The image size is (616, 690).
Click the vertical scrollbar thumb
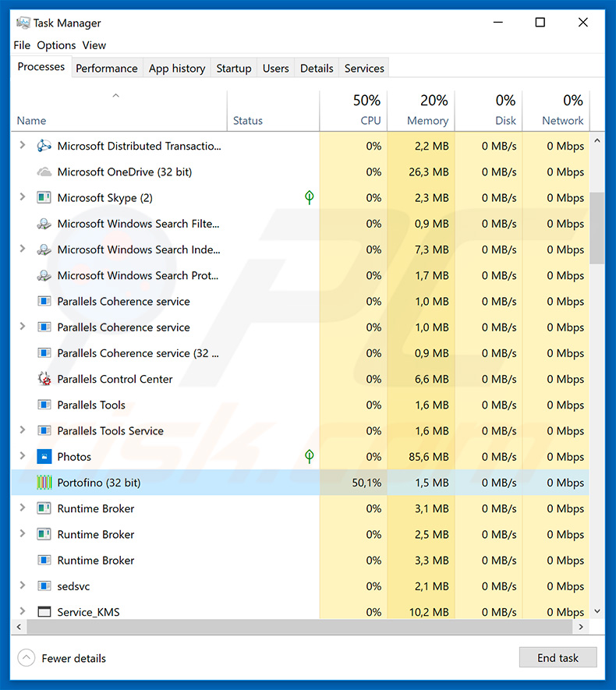[597, 228]
